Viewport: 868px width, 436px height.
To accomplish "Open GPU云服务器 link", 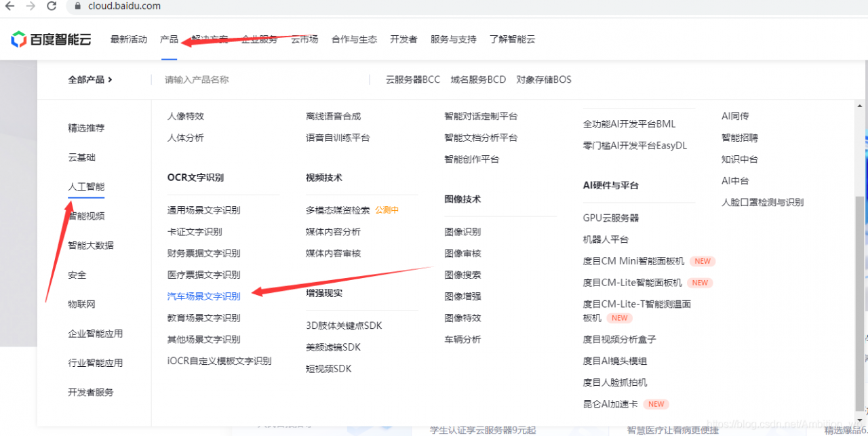I will point(611,218).
